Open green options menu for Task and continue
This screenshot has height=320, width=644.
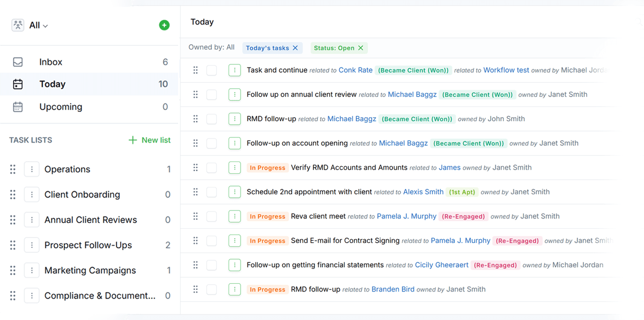pyautogui.click(x=235, y=70)
